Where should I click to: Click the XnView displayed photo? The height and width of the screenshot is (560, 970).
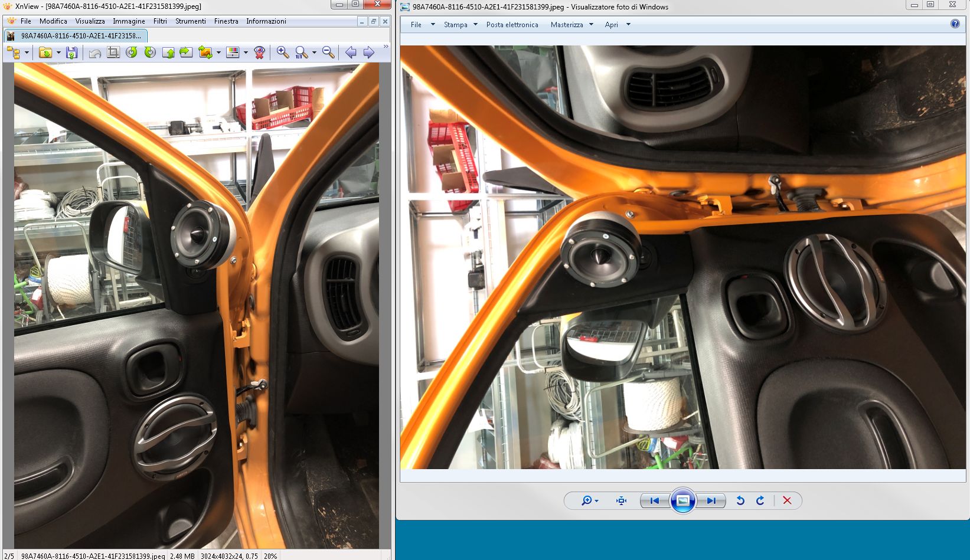[x=197, y=306]
